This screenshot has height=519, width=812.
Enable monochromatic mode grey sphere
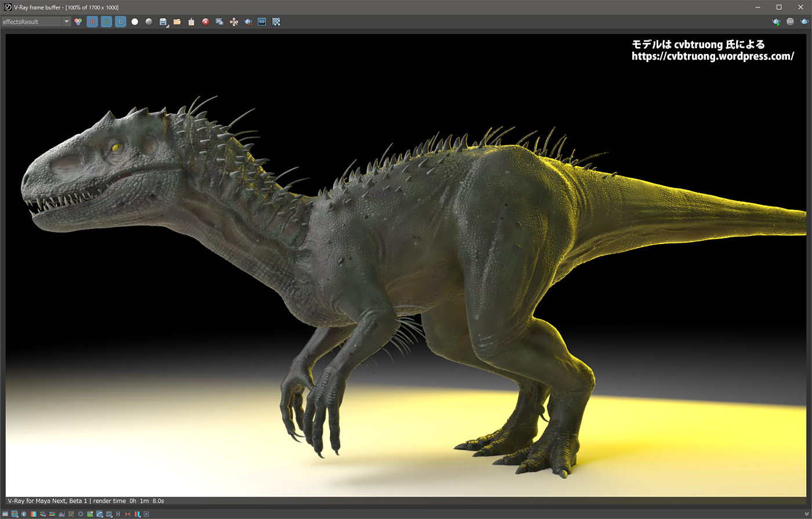point(148,21)
